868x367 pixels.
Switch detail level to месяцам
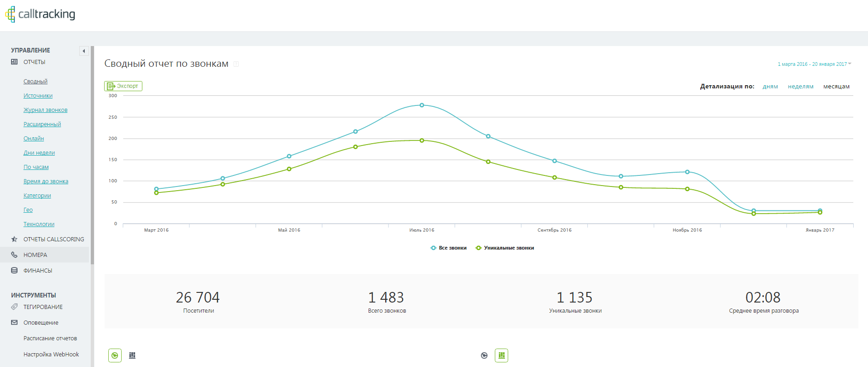coord(836,87)
